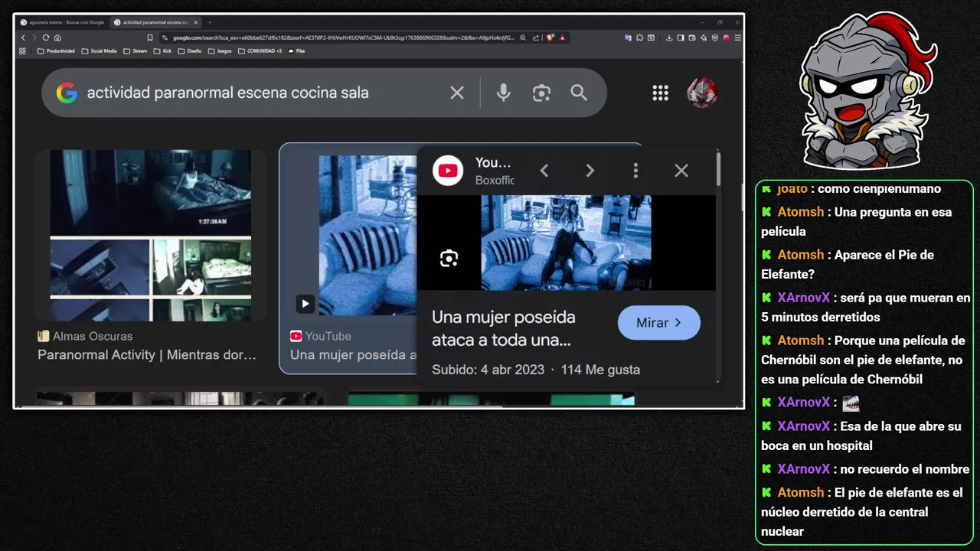Open the preview panel three-dot menu

click(635, 171)
